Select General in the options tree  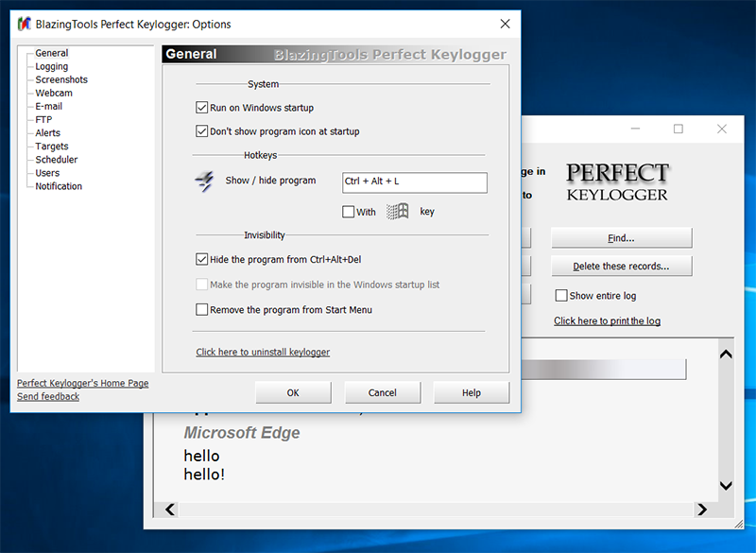coord(52,53)
